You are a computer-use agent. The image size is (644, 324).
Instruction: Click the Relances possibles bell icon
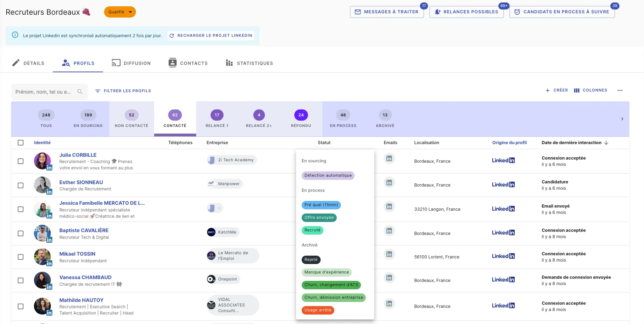(437, 12)
